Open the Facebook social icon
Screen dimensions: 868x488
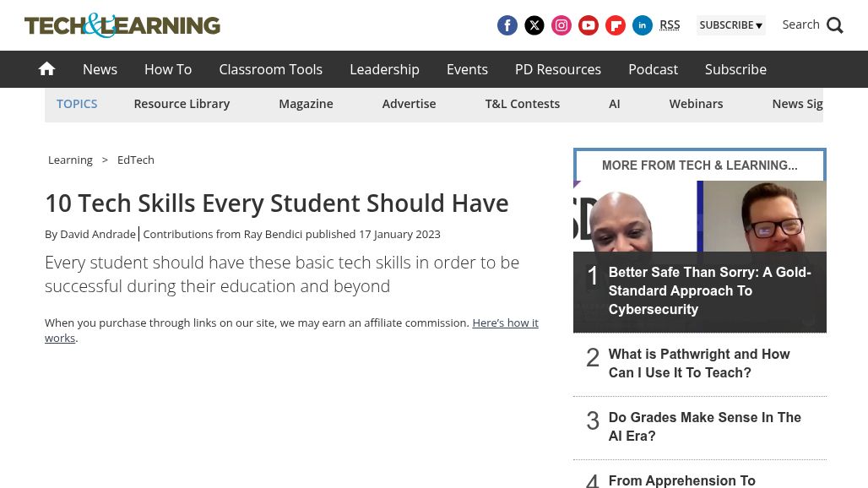click(x=507, y=25)
